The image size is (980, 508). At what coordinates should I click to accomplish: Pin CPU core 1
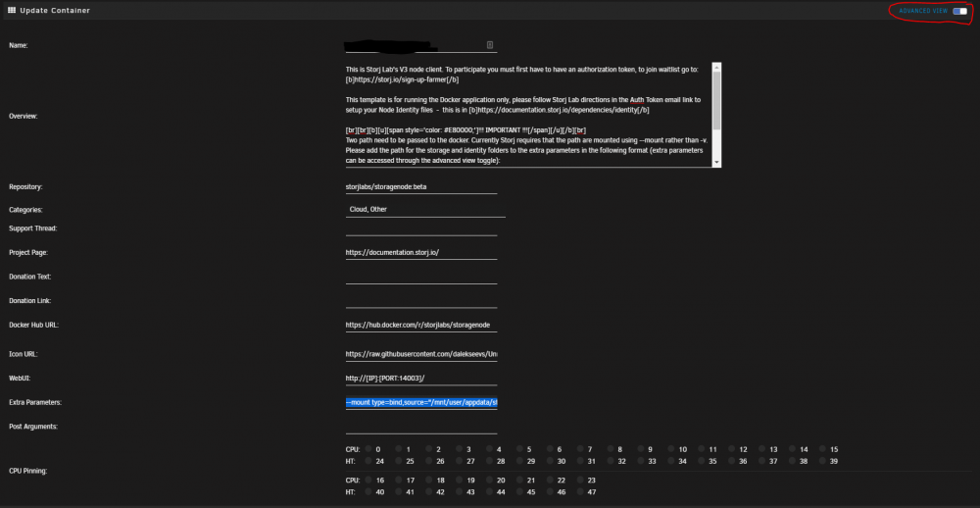tap(399, 449)
